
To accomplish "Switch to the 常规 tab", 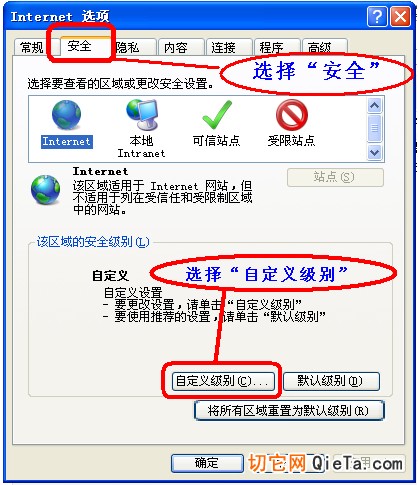I will [x=32, y=47].
